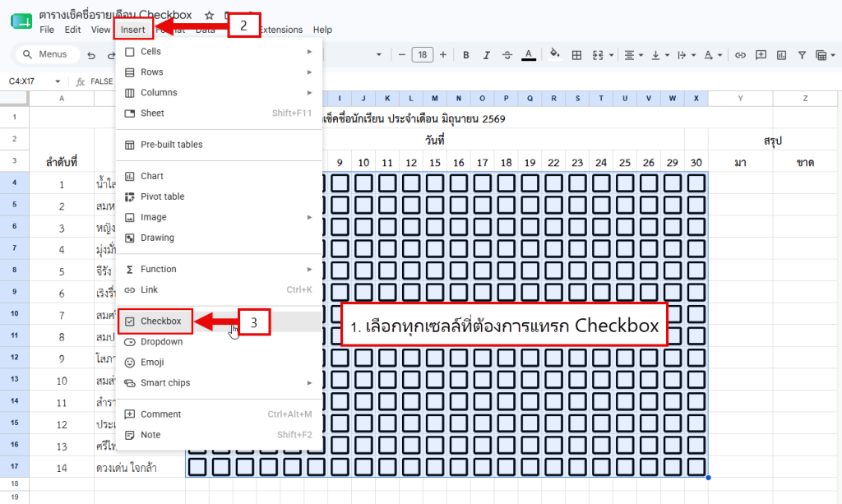Tick day 18 checkbox for student 13

507,446
